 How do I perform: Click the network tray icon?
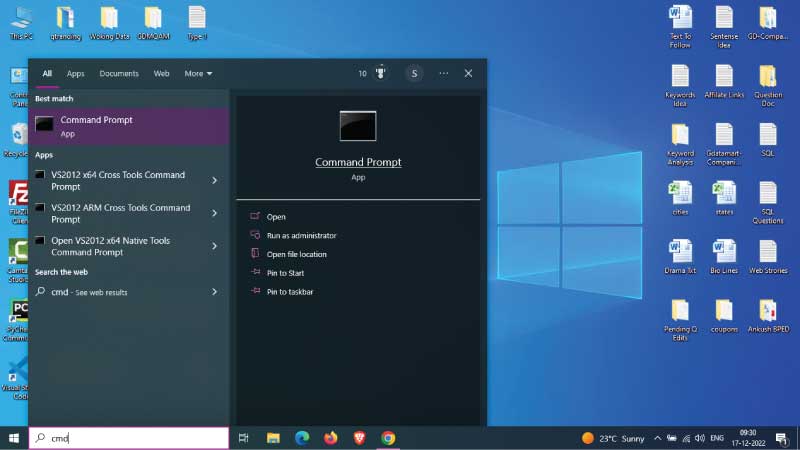686,438
